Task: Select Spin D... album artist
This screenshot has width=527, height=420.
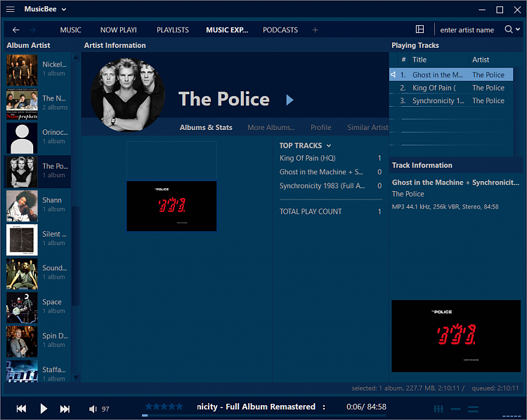Action: click(37, 341)
